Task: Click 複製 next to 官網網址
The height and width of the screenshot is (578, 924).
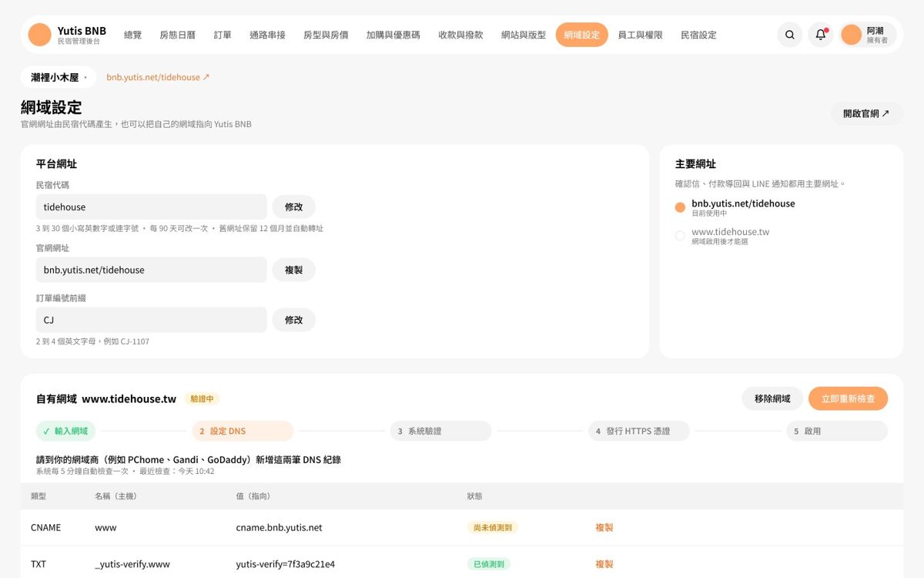Action: click(293, 270)
